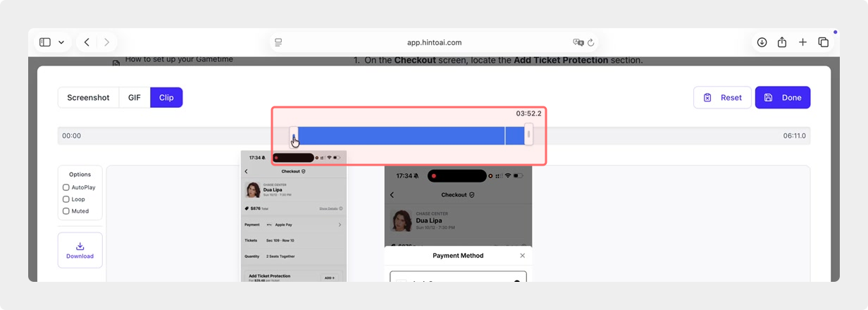Click the purple Done button
Viewport: 868px width, 310px height.
[782, 98]
